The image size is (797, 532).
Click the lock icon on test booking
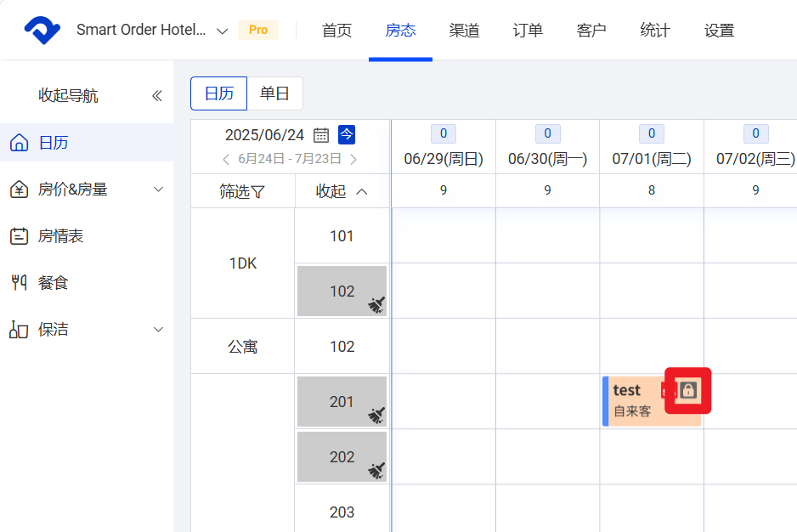[687, 390]
